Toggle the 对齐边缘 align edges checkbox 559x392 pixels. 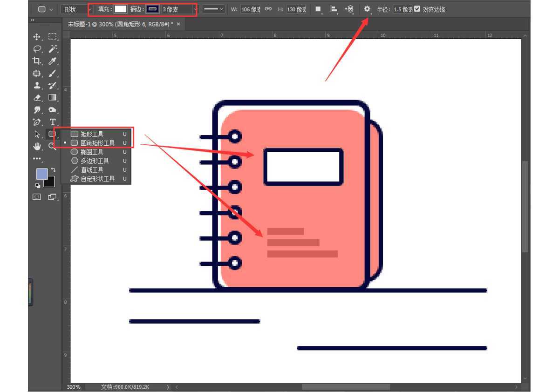coord(417,9)
